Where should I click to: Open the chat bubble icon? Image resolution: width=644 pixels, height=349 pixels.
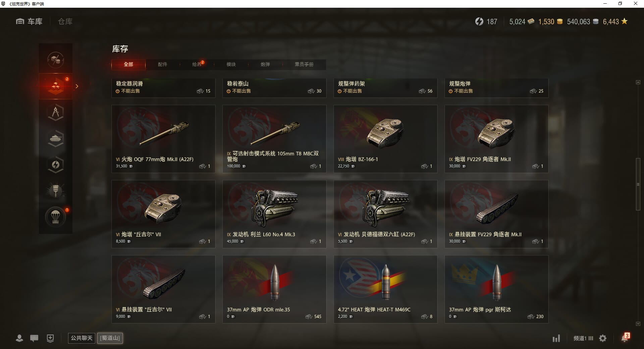[x=34, y=338]
